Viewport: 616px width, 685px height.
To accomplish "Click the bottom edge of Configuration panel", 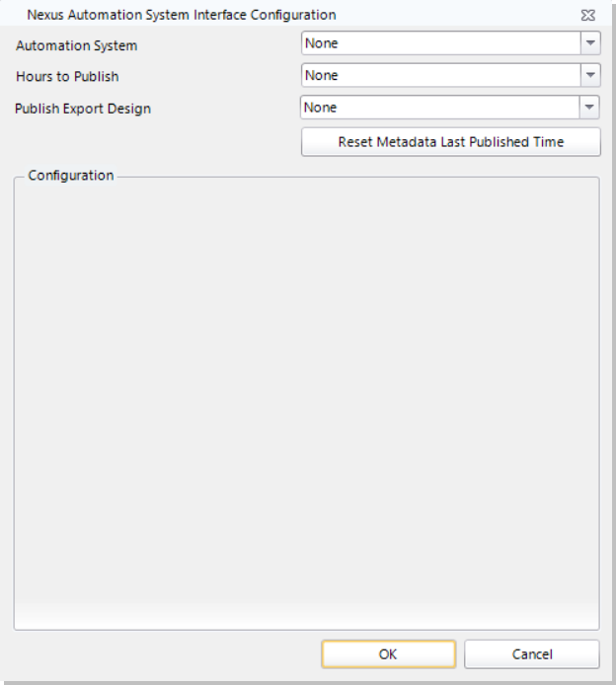I will [306, 628].
